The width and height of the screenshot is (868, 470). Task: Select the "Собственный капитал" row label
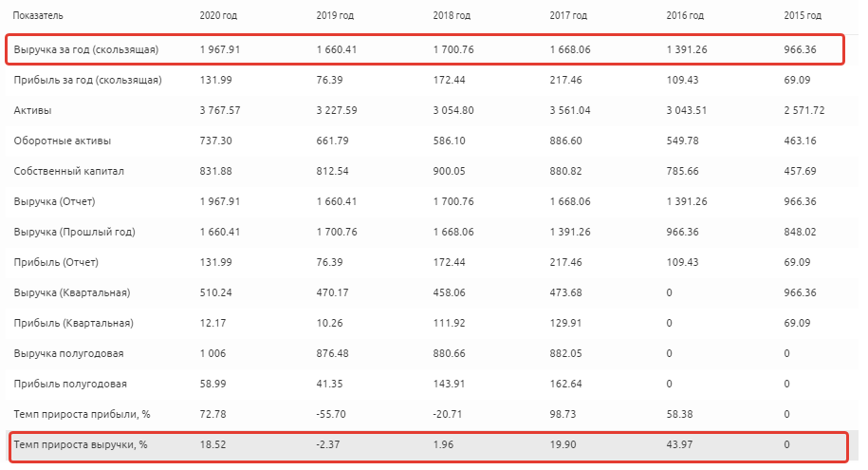coord(69,171)
